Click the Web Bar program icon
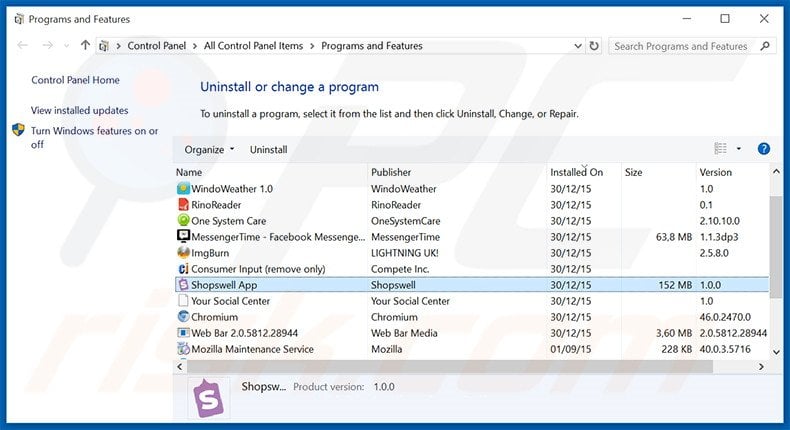This screenshot has height=430, width=790. (183, 333)
